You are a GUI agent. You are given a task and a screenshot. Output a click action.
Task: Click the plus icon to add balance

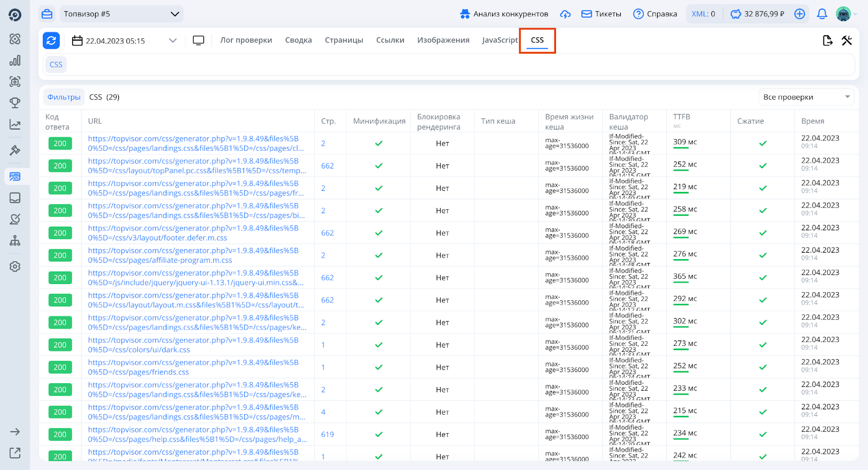[x=800, y=14]
